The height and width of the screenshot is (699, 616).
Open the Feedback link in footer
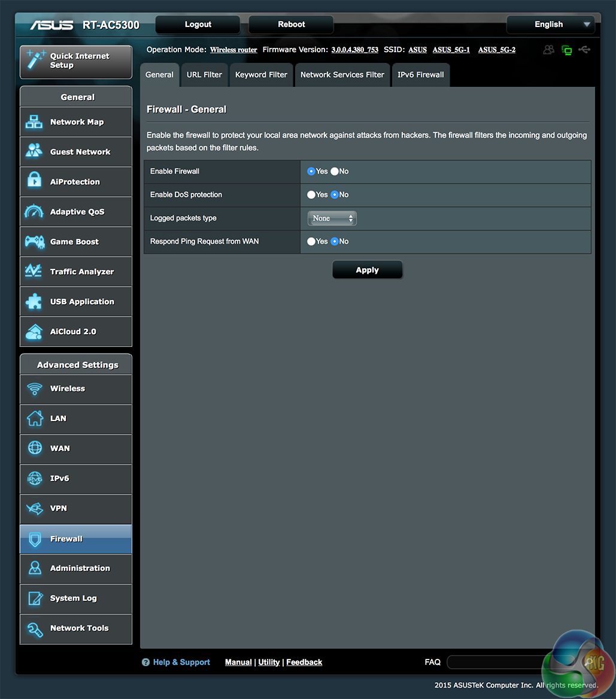[x=304, y=662]
